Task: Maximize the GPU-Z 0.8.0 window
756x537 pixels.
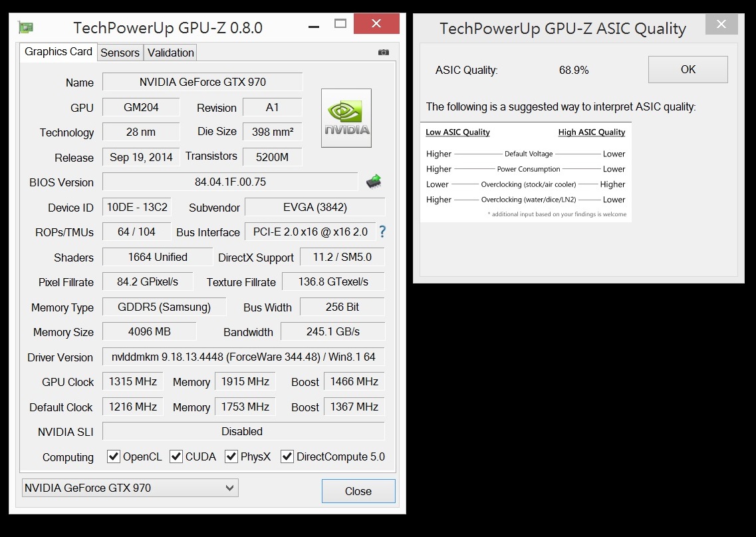Action: point(340,24)
